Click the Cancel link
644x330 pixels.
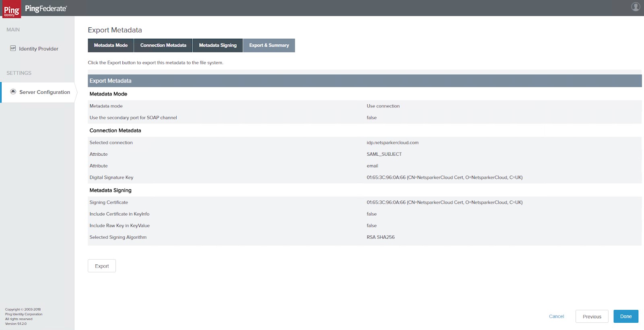tap(556, 316)
